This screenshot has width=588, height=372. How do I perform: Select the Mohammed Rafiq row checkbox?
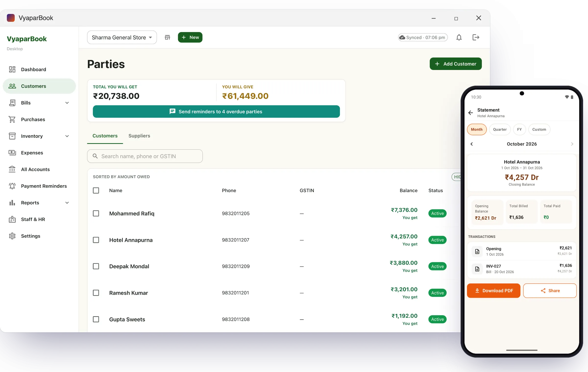tap(96, 213)
